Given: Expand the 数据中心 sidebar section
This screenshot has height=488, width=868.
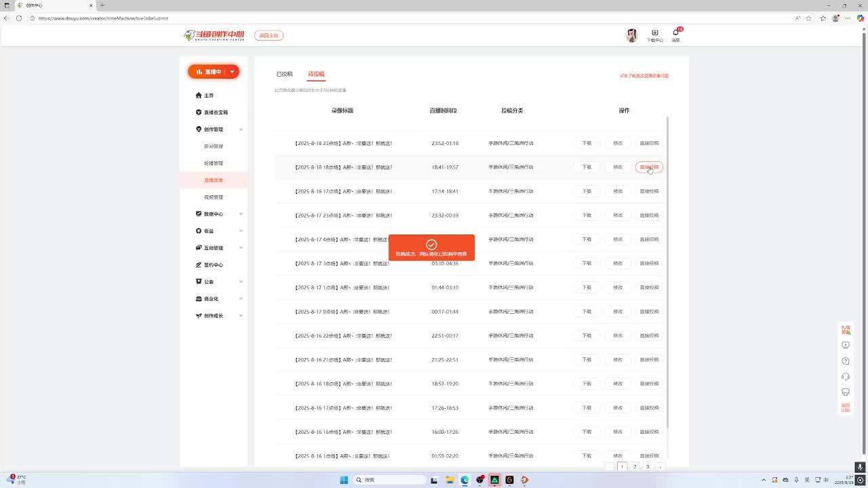Looking at the screenshot, I should [x=241, y=214].
